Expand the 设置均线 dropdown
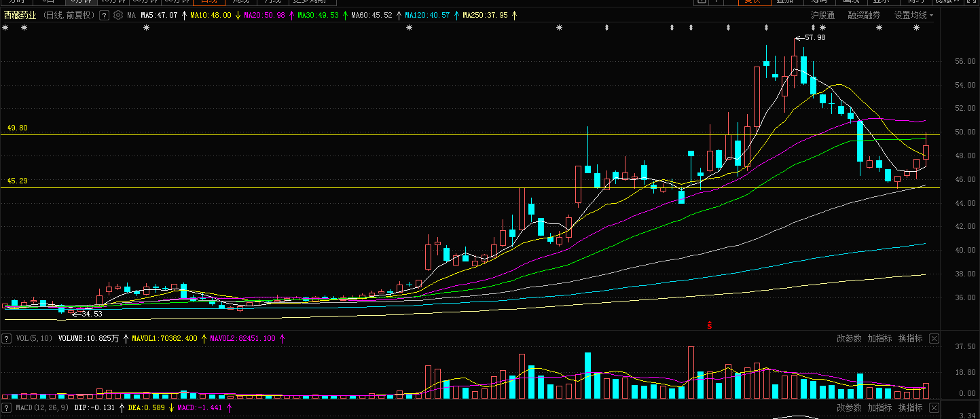Viewport: 980px width, 419px height. (913, 15)
